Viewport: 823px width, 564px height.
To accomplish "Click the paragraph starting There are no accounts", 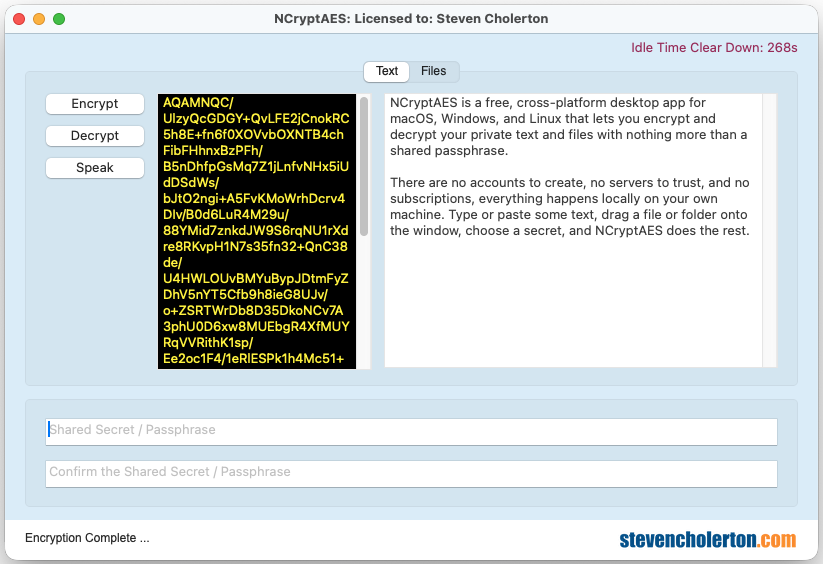I will coord(569,207).
